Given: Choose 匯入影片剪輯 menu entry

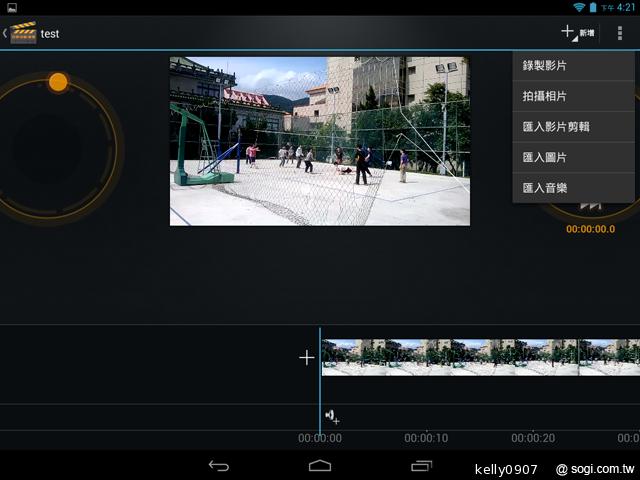Looking at the screenshot, I should pos(573,127).
